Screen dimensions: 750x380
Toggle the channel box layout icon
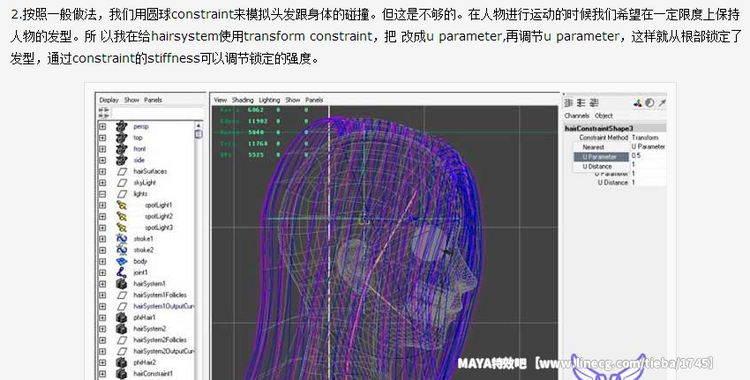coord(569,103)
